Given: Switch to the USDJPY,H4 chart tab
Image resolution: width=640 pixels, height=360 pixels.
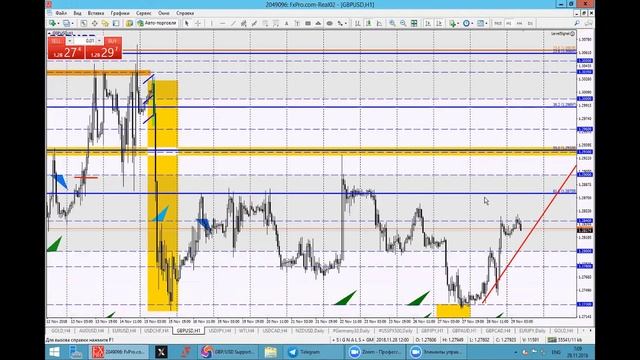Looking at the screenshot, I should [220, 331].
